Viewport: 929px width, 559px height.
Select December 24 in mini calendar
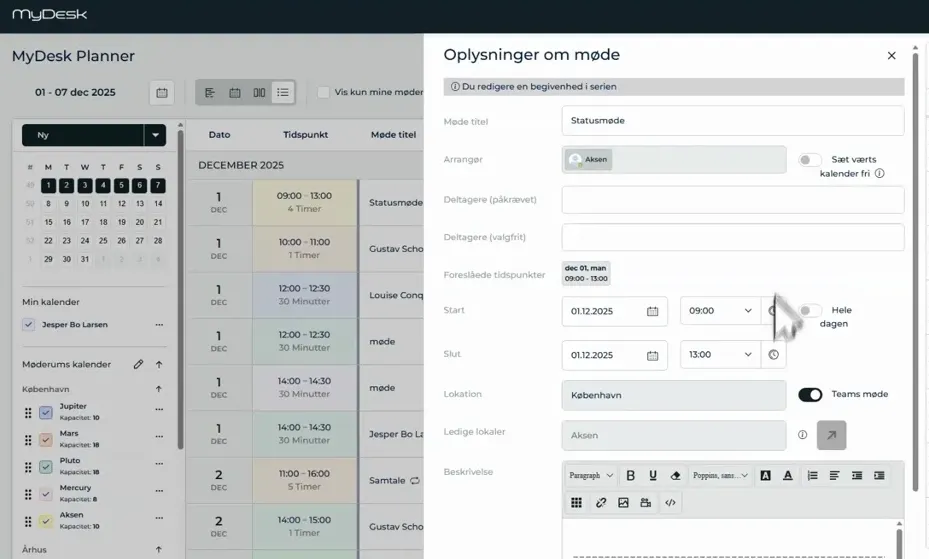(85, 241)
